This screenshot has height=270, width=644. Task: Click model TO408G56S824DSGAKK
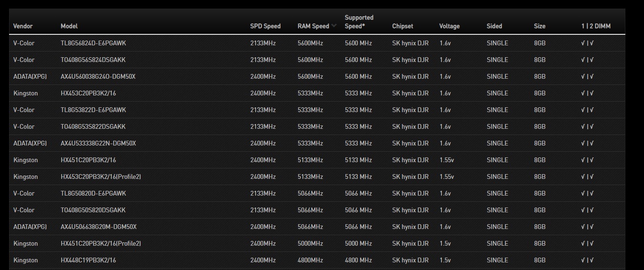[93, 60]
